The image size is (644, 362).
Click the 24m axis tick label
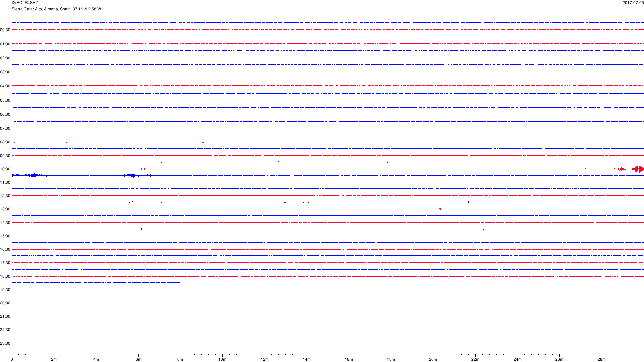point(518,359)
